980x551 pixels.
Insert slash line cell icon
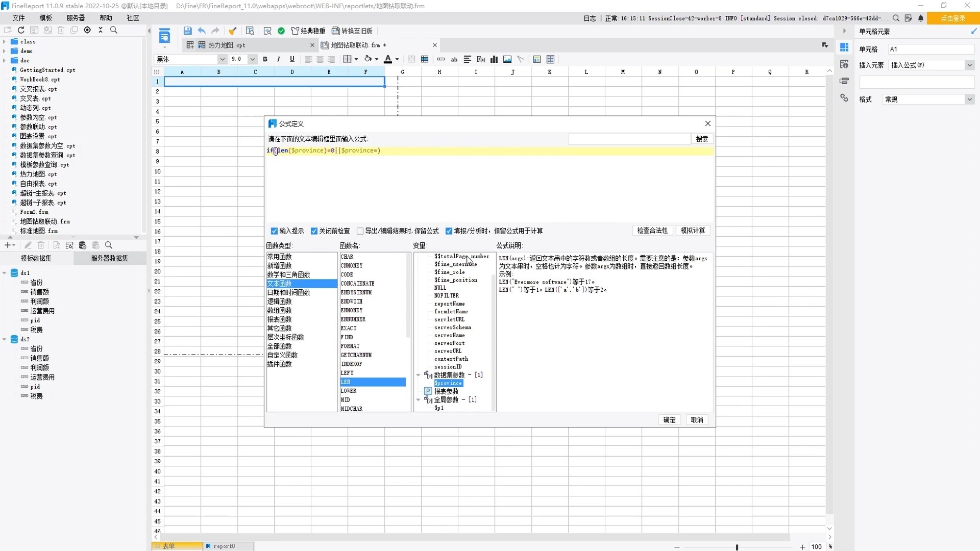[x=521, y=59]
